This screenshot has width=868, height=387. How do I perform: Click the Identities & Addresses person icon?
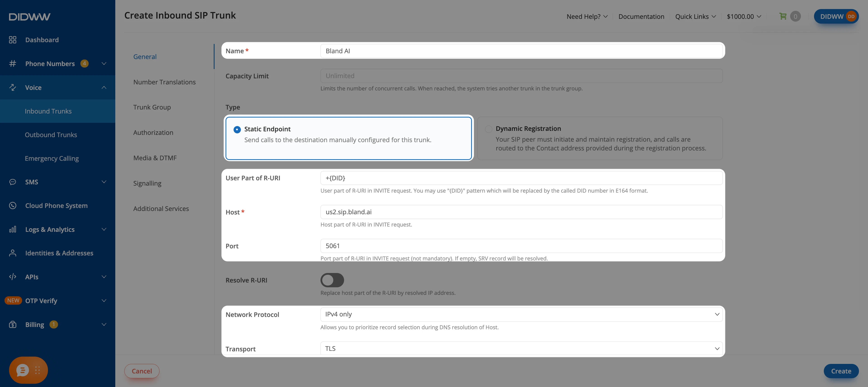pyautogui.click(x=12, y=253)
